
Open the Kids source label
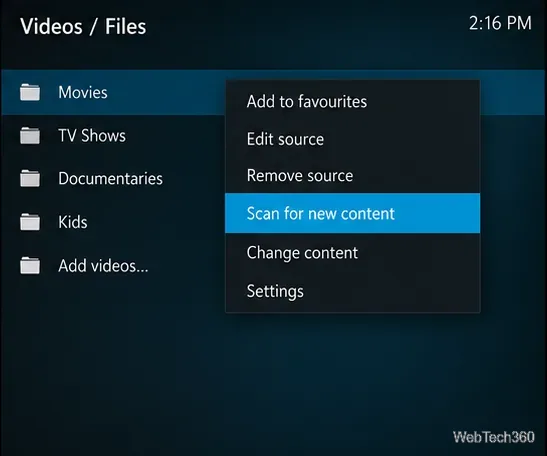pos(73,222)
